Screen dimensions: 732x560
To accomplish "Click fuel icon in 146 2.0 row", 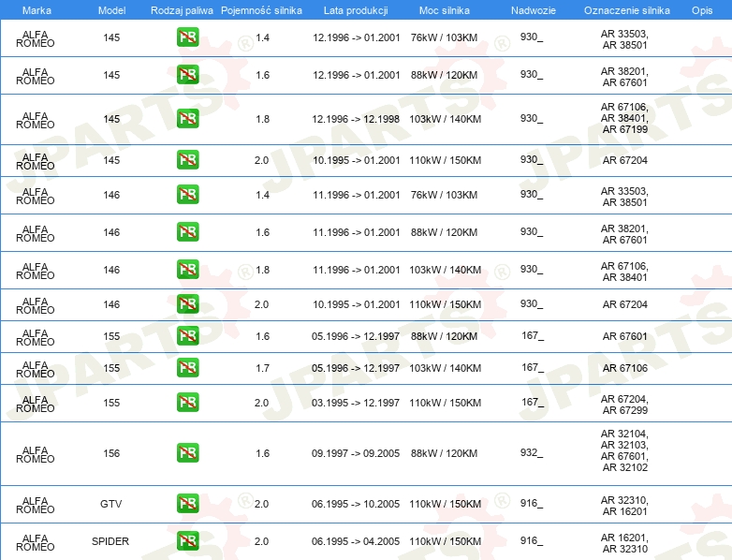I will 187,304.
